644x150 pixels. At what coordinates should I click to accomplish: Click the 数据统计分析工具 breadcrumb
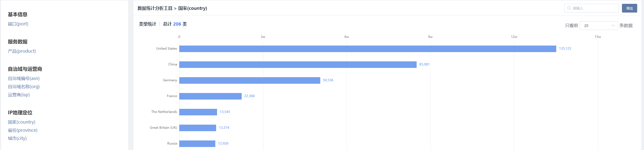tap(155, 8)
